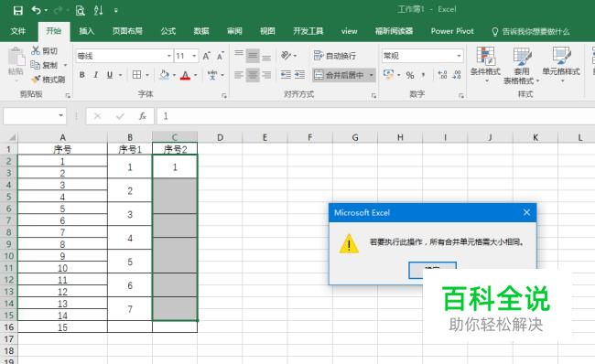
Task: Toggle Underline formatting
Action: [110, 75]
